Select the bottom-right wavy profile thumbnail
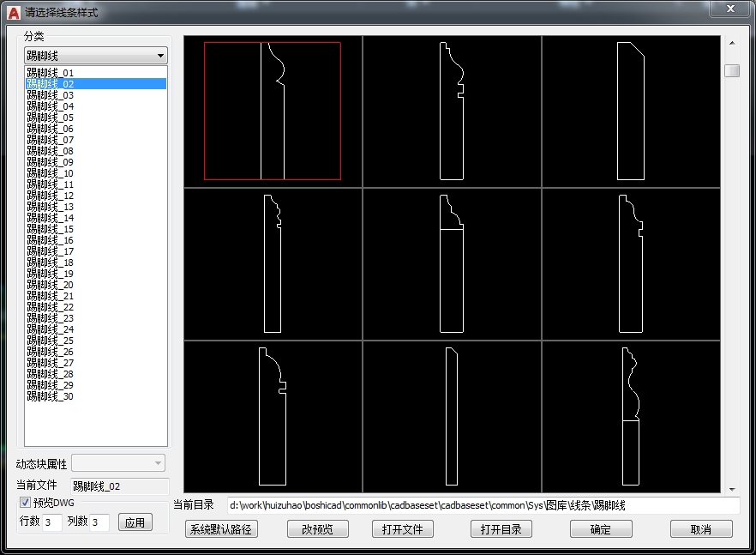The image size is (756, 555). [x=631, y=417]
